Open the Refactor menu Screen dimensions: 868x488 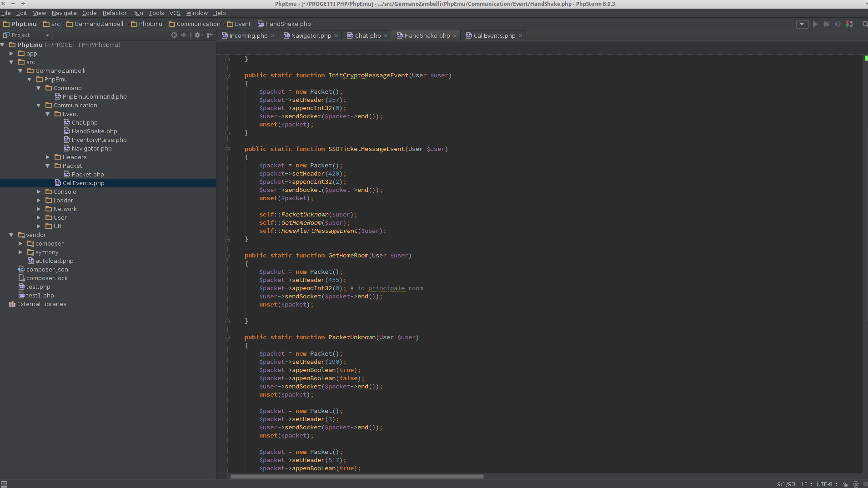(x=115, y=13)
